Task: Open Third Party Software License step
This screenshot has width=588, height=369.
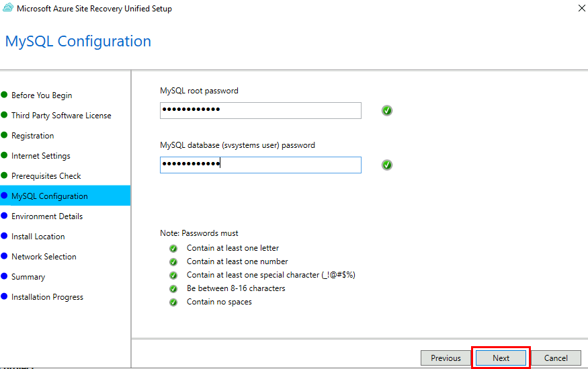Action: 61,116
